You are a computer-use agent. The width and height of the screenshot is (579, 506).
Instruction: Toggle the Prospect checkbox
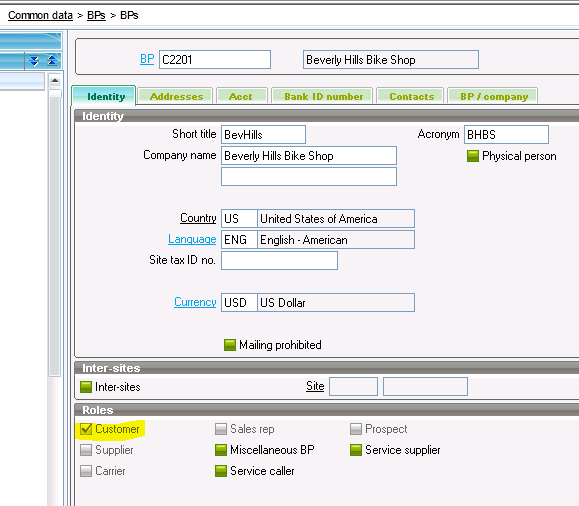click(x=356, y=429)
